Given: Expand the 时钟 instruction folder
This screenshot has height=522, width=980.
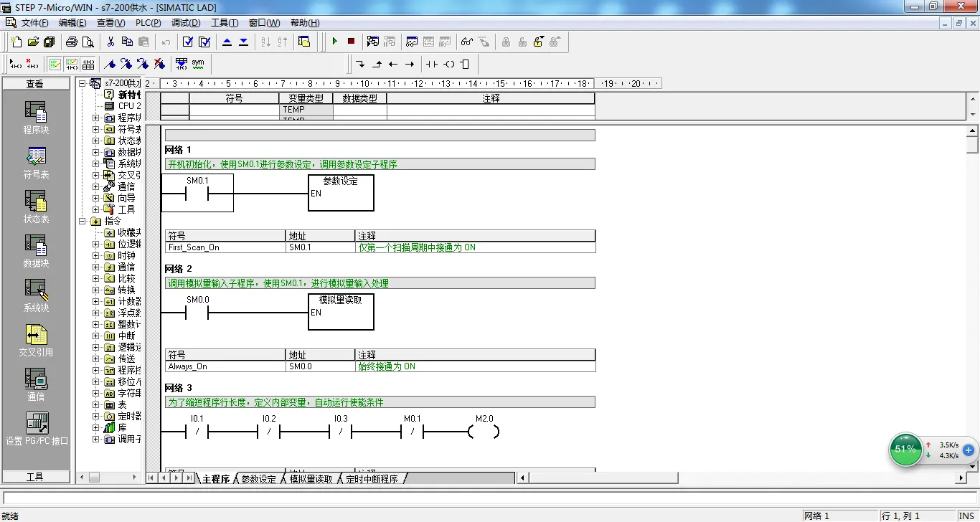Looking at the screenshot, I should point(96,255).
